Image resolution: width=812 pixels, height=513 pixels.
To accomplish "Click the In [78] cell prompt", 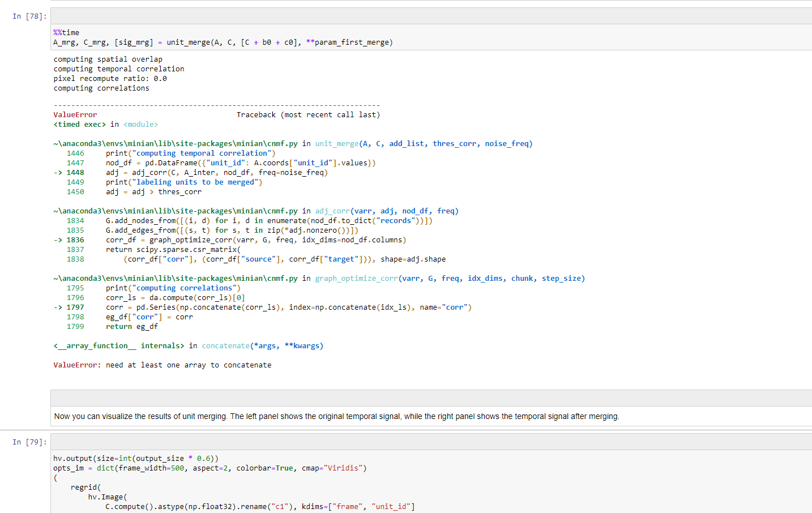I will [28, 16].
